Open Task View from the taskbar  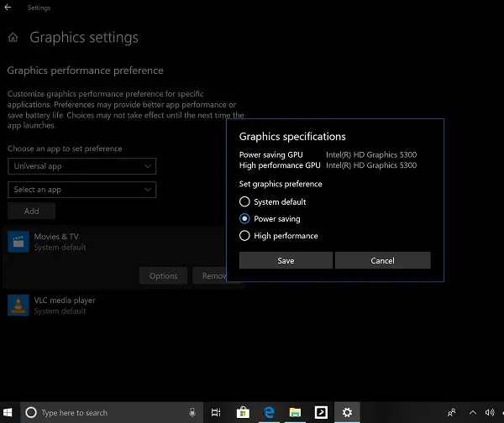click(x=216, y=412)
